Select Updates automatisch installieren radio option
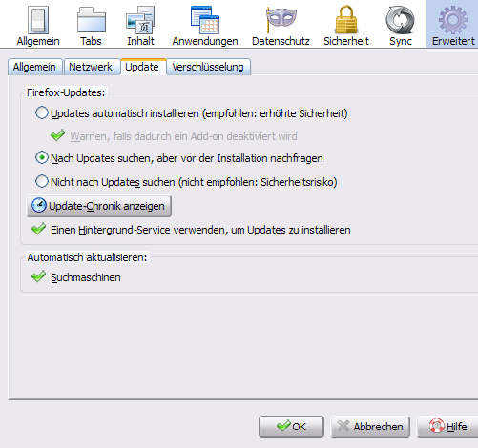478x448 pixels. click(42, 113)
